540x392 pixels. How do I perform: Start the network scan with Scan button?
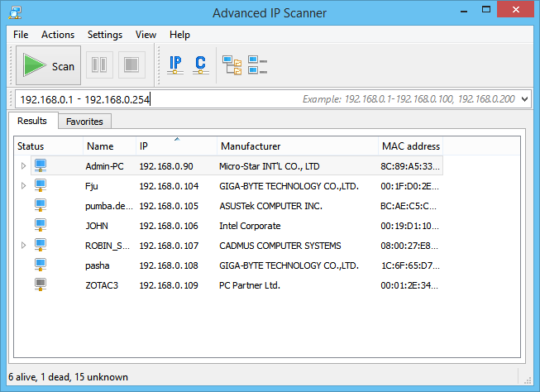[x=48, y=66]
